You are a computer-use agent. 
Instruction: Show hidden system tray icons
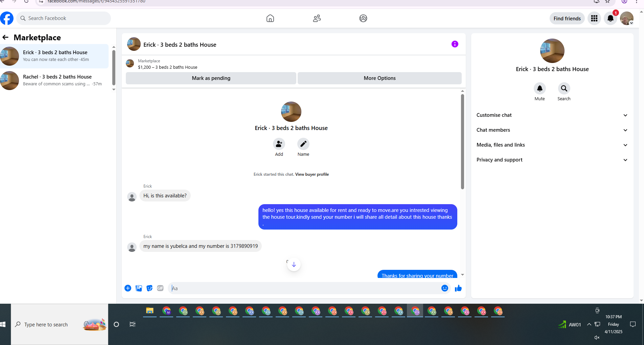tap(589, 324)
